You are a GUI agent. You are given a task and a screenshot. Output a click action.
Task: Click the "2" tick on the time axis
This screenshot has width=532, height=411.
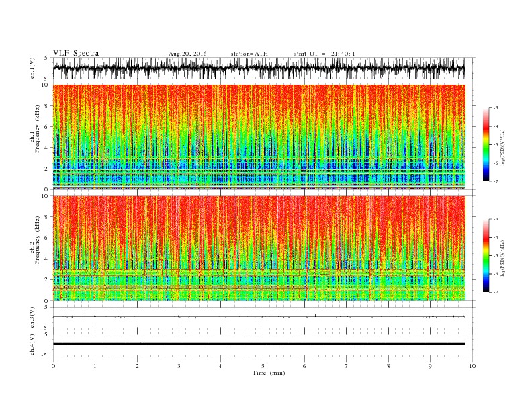click(137, 366)
